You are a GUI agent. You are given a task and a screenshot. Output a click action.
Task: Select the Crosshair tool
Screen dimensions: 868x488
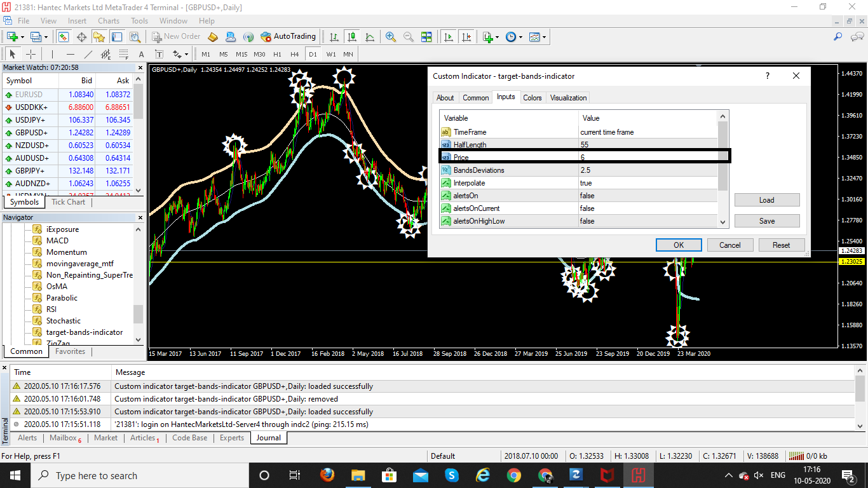point(31,54)
